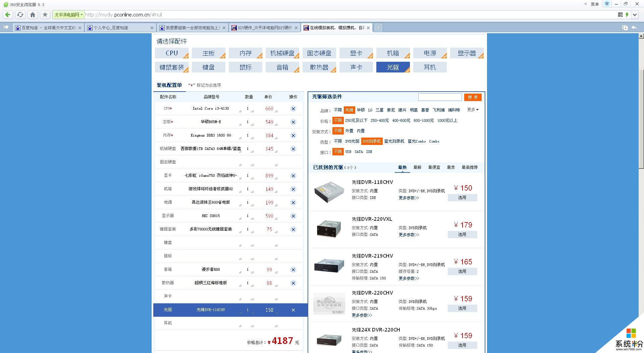Remove the 先锋DVR-118CHV optical drive row
The image size is (644, 353).
click(293, 310)
